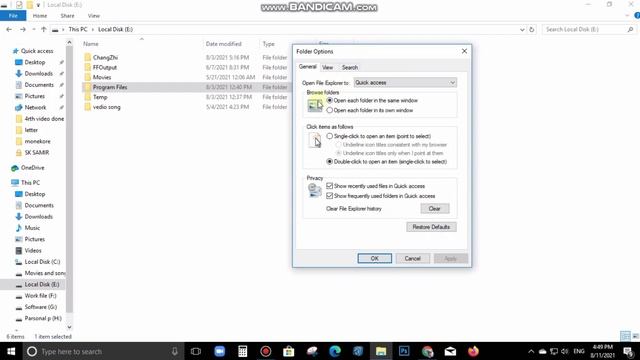
Task: Open the volume icon in system tray
Action: point(565,351)
